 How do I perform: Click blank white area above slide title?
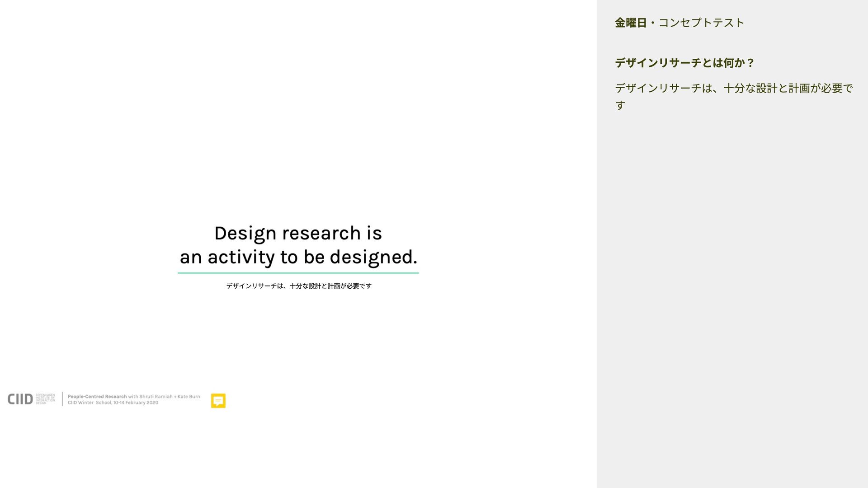pos(298,113)
